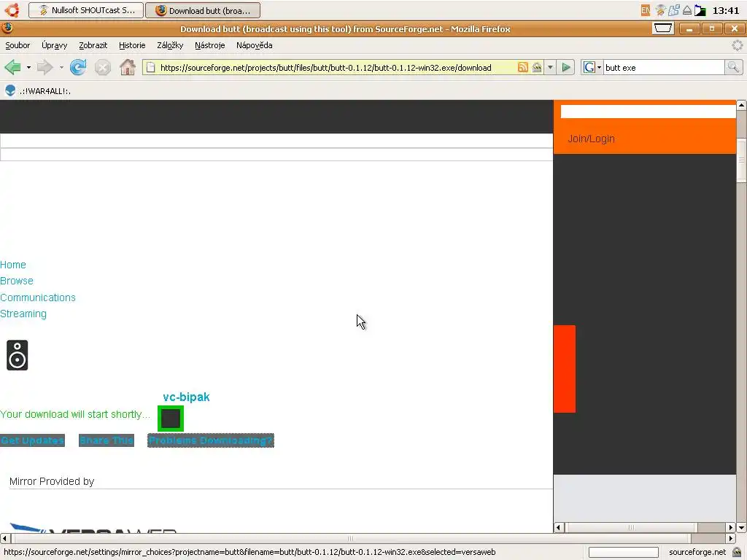747x560 pixels.
Task: Click the Get Updates button
Action: 32,441
